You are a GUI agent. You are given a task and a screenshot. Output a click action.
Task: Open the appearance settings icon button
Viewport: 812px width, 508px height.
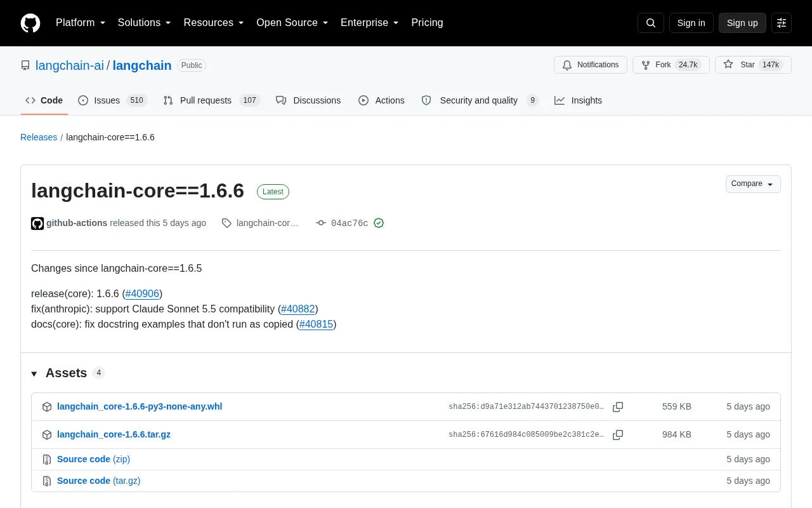pos(782,23)
